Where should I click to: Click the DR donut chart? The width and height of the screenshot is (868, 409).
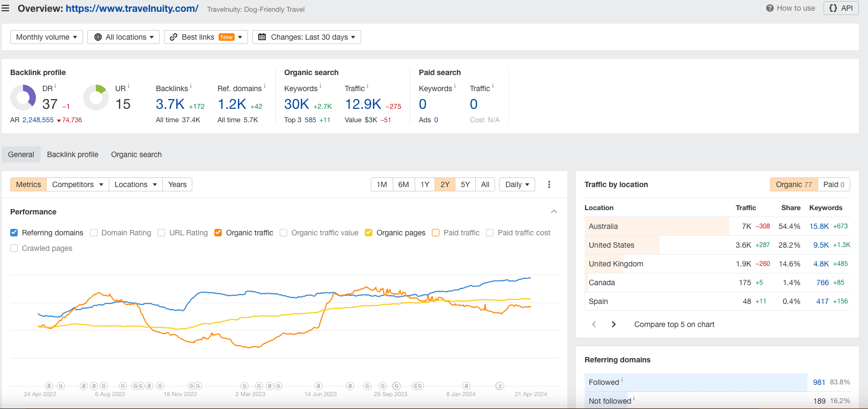click(23, 98)
